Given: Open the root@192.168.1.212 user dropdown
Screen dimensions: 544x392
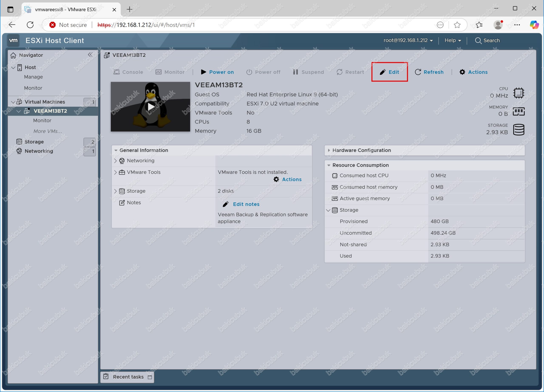Looking at the screenshot, I should click(x=408, y=40).
